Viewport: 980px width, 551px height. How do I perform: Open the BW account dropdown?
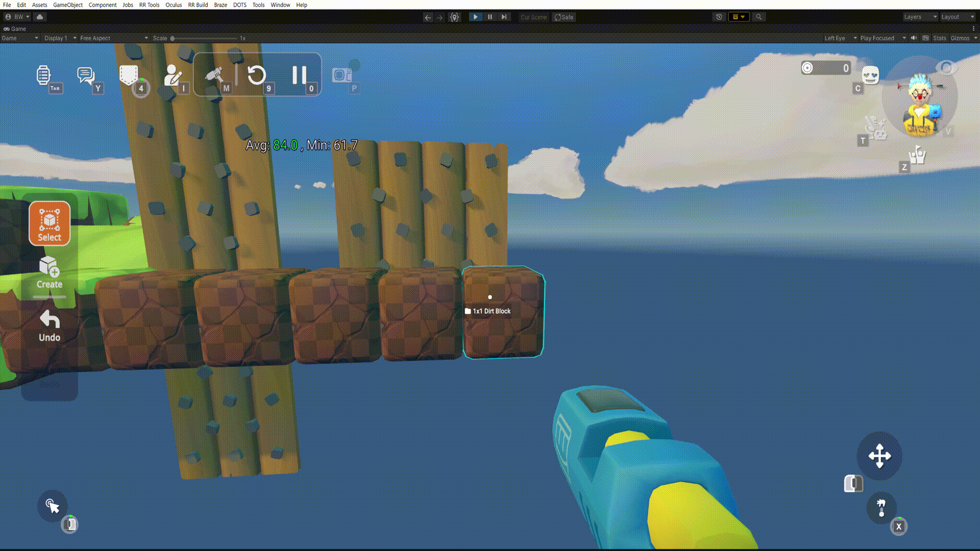point(18,17)
